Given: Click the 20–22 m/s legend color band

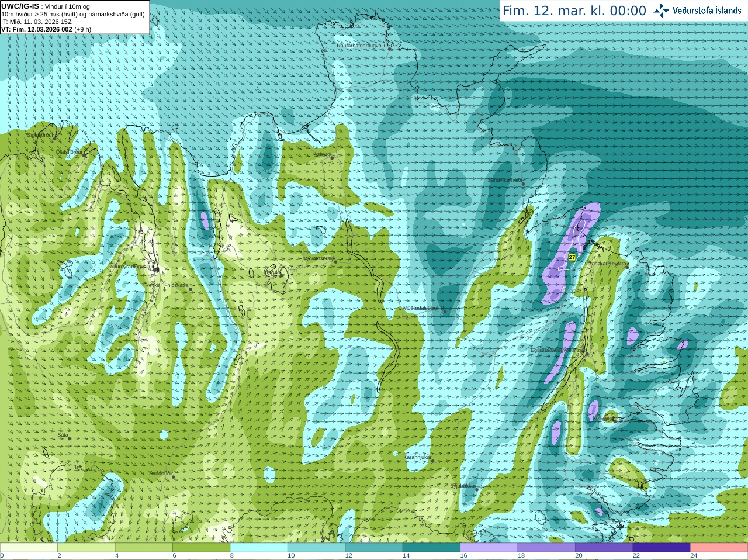Looking at the screenshot, I should pos(604,548).
